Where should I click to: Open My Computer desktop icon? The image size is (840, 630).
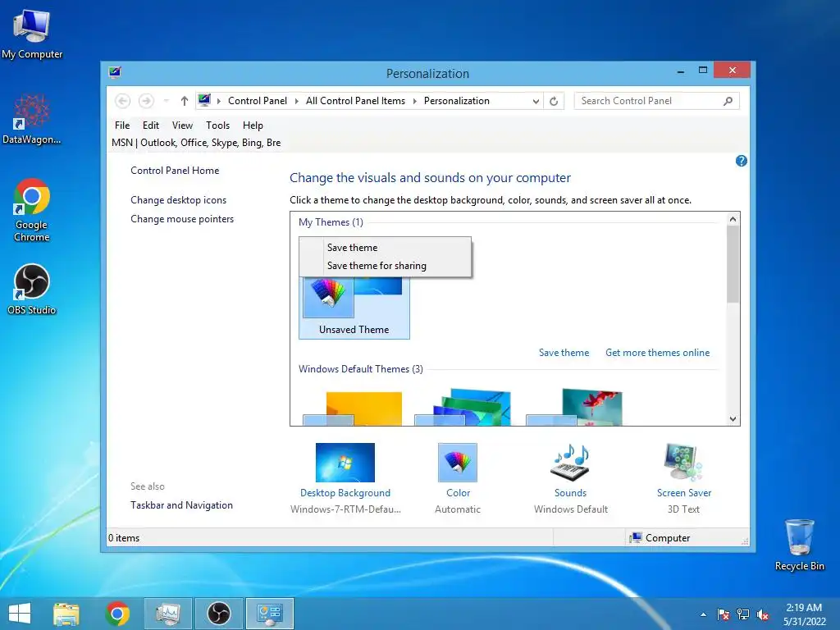32,34
